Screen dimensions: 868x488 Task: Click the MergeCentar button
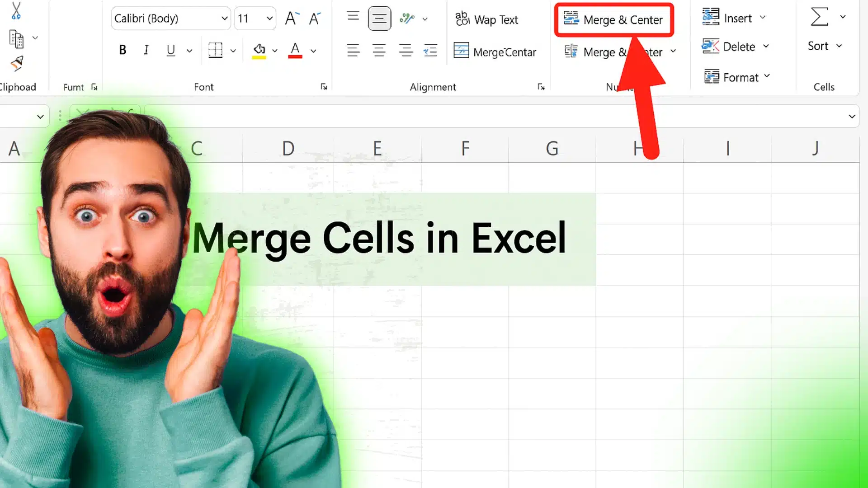pos(495,51)
